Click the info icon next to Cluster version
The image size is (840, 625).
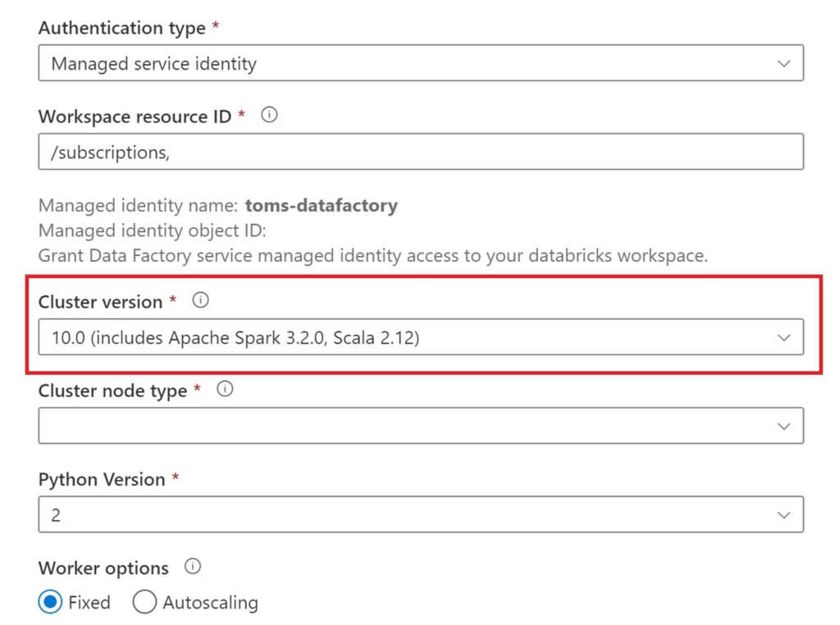[x=200, y=301]
